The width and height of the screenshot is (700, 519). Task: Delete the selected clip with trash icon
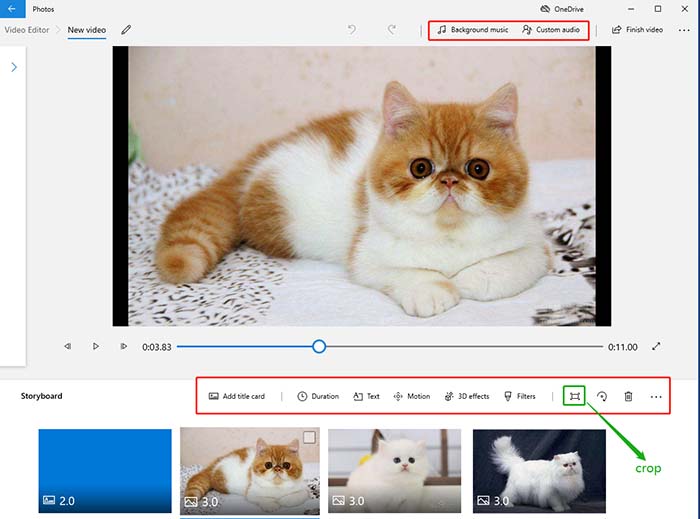(628, 396)
